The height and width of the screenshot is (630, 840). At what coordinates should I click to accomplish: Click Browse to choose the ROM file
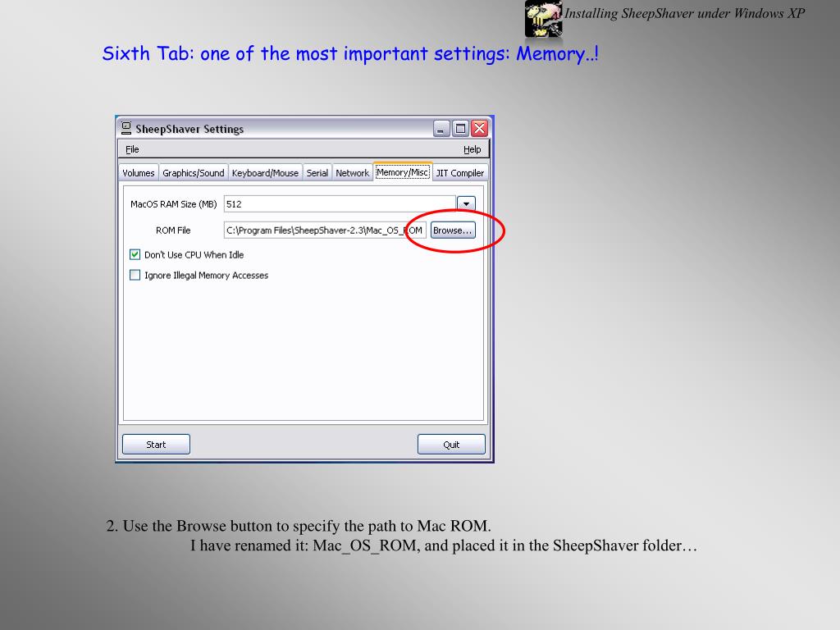click(x=453, y=231)
